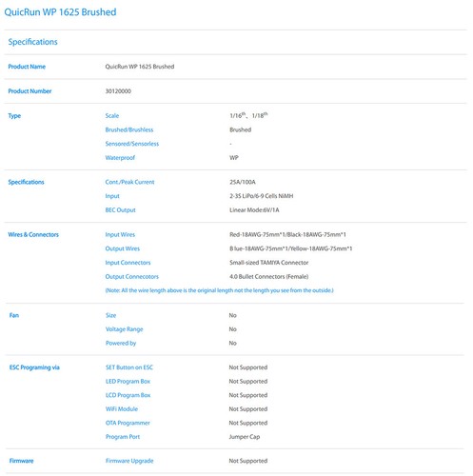Click the Product Name label

point(27,67)
